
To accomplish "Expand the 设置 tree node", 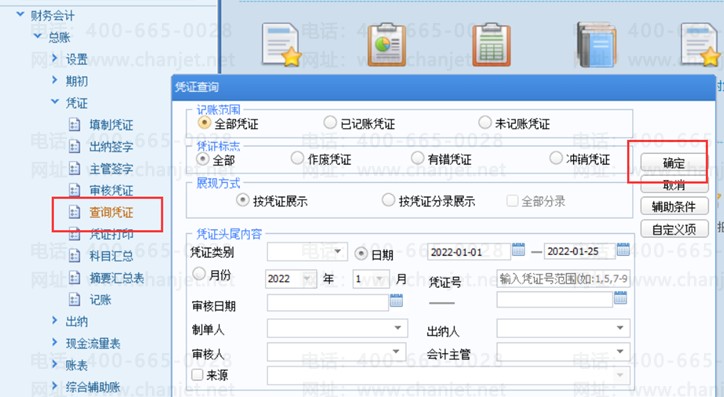I will (55, 58).
